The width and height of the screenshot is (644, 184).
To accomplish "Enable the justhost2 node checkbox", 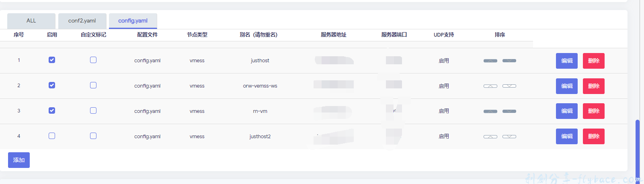I will pos(52,136).
